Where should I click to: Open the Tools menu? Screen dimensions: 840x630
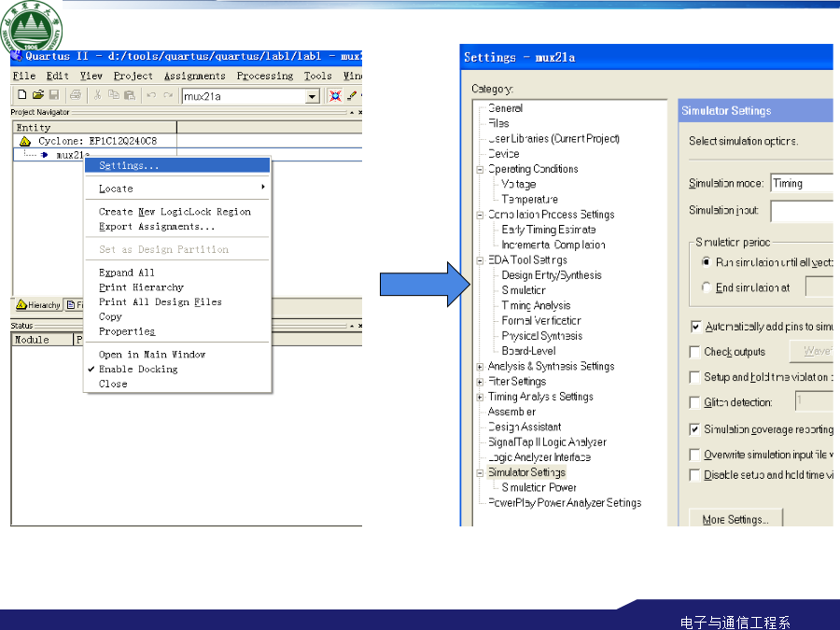point(317,77)
